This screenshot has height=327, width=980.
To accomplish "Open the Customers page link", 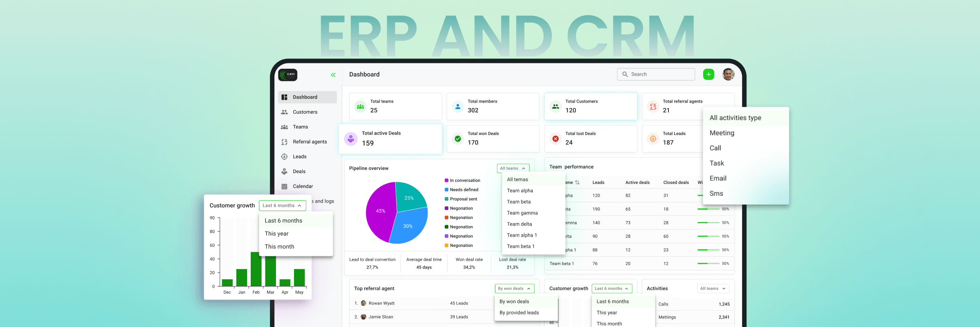I will click(305, 112).
